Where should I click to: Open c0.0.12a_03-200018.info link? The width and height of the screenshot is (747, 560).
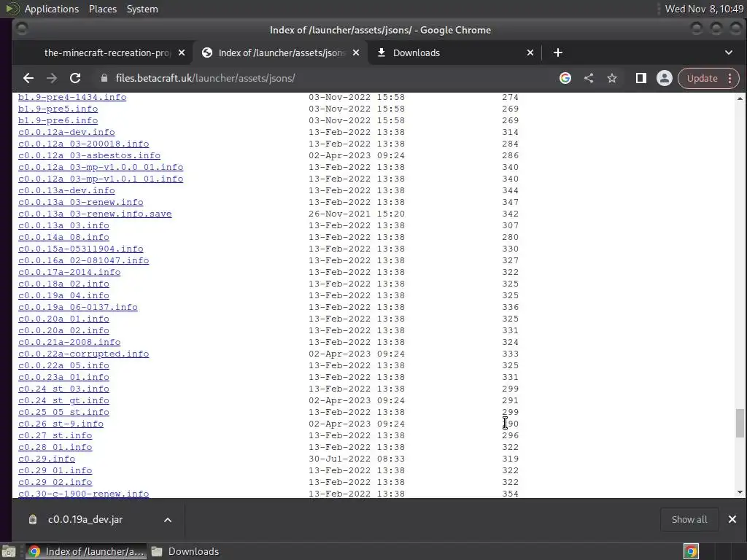click(x=84, y=144)
